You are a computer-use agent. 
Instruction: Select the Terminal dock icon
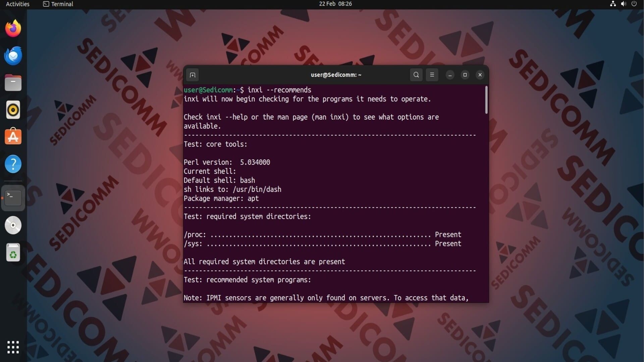pos(13,198)
